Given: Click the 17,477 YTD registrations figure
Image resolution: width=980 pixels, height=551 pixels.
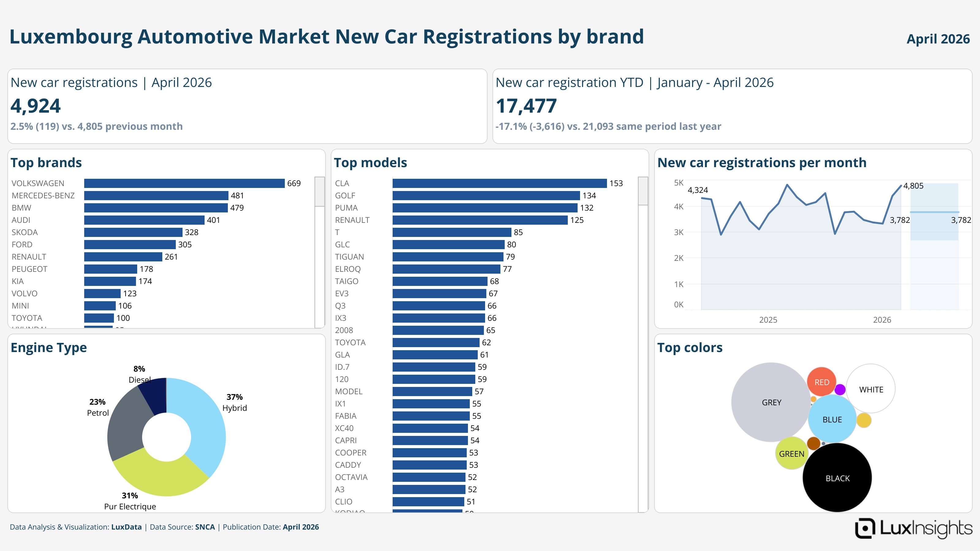Looking at the screenshot, I should [x=526, y=106].
